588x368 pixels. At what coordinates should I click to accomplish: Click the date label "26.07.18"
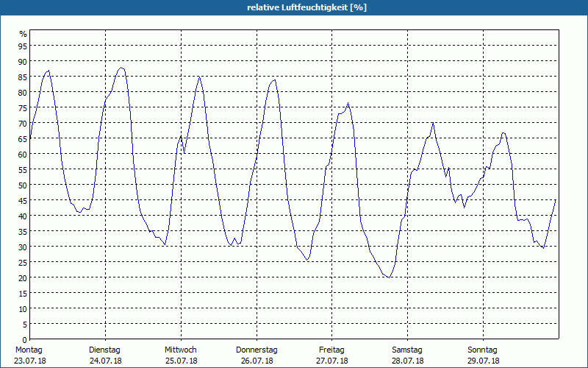pyautogui.click(x=257, y=361)
